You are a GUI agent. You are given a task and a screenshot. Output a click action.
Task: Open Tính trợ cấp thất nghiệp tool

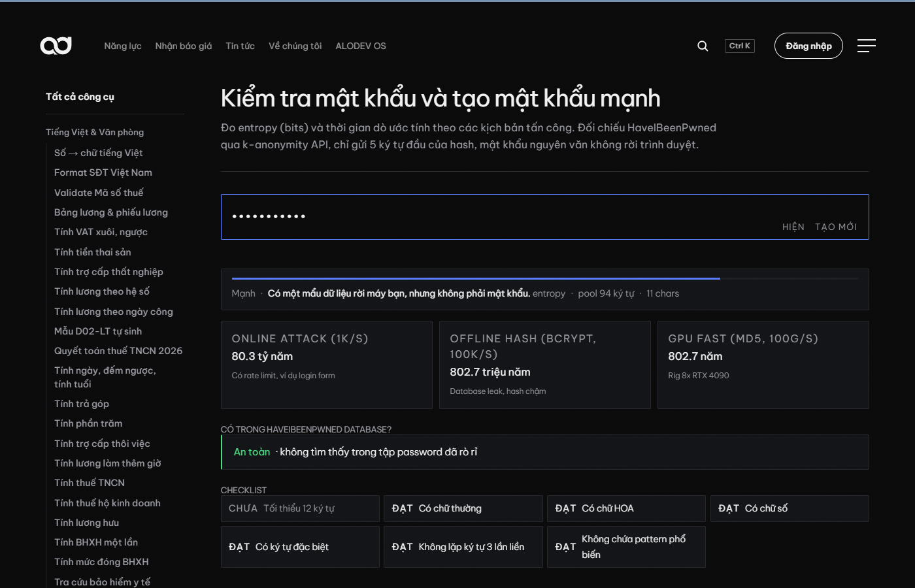108,272
